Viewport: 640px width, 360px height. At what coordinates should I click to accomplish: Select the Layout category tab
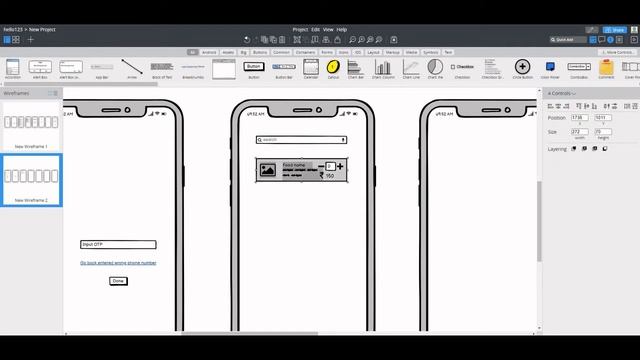coord(373,52)
